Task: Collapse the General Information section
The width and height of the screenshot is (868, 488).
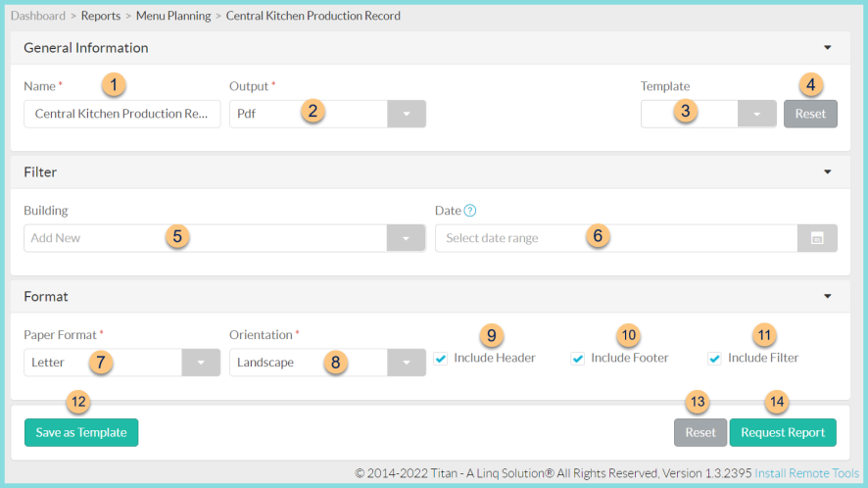Action: 828,48
